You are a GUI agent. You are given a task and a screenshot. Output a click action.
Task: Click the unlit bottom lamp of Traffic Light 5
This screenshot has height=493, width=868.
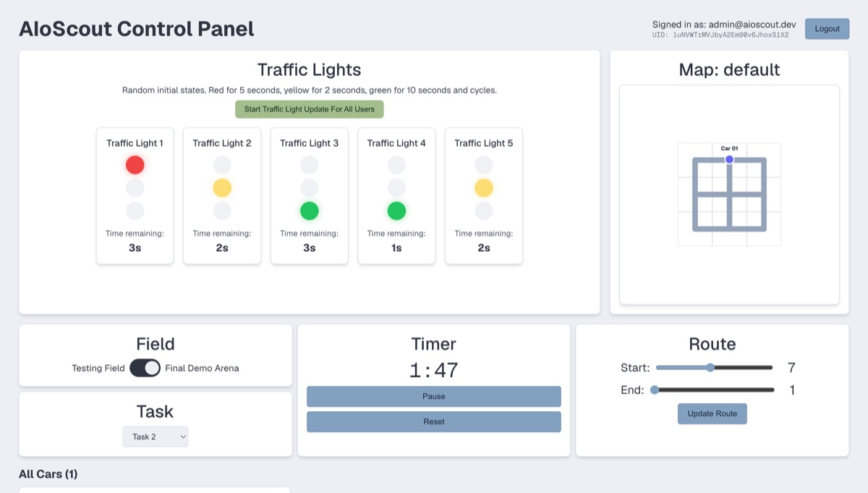(x=484, y=211)
